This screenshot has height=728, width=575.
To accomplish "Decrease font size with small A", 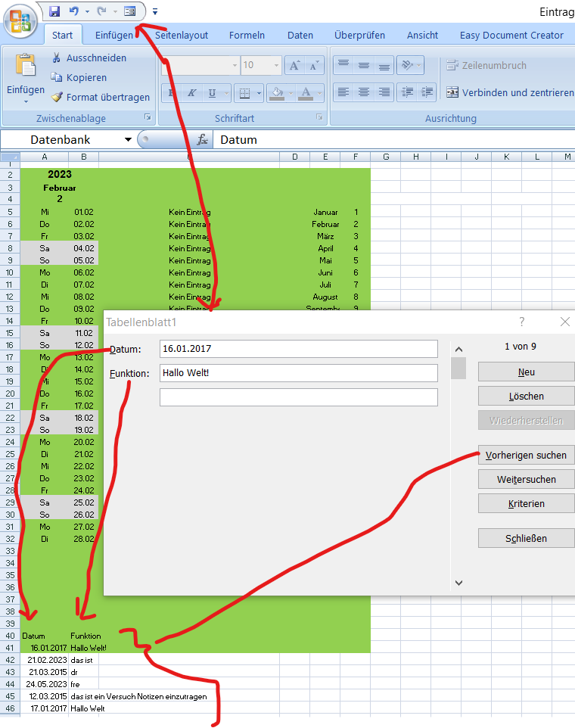I will pos(314,66).
